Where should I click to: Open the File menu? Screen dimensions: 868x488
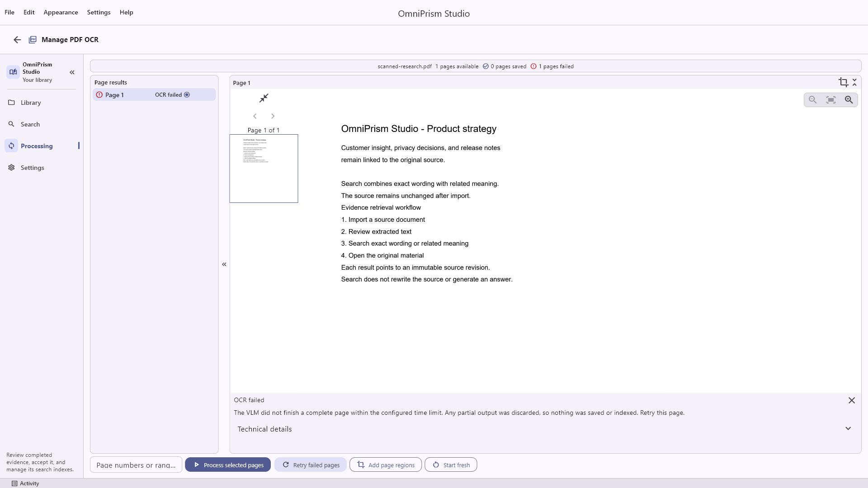pos(9,12)
